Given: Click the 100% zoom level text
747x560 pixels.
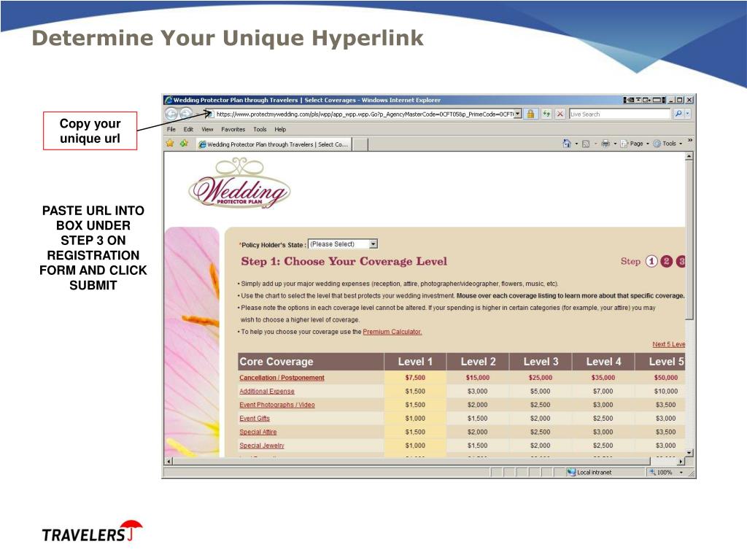Looking at the screenshot, I should point(665,472).
